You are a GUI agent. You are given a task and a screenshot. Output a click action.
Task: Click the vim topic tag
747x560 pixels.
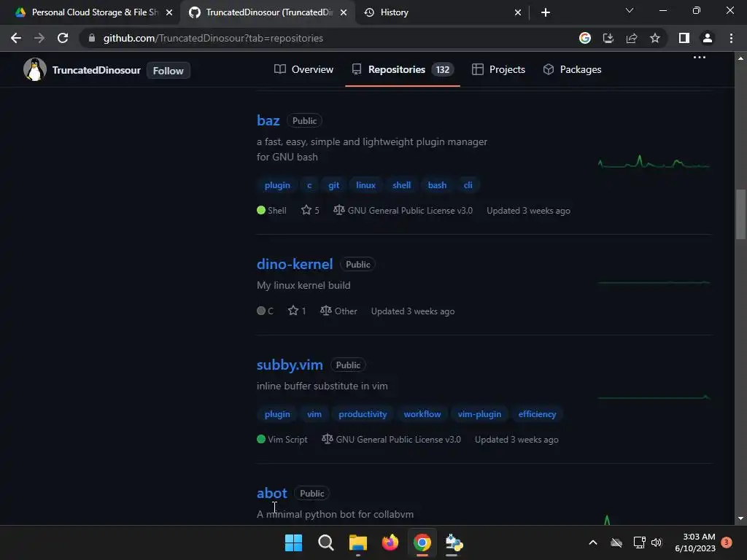[x=314, y=414]
